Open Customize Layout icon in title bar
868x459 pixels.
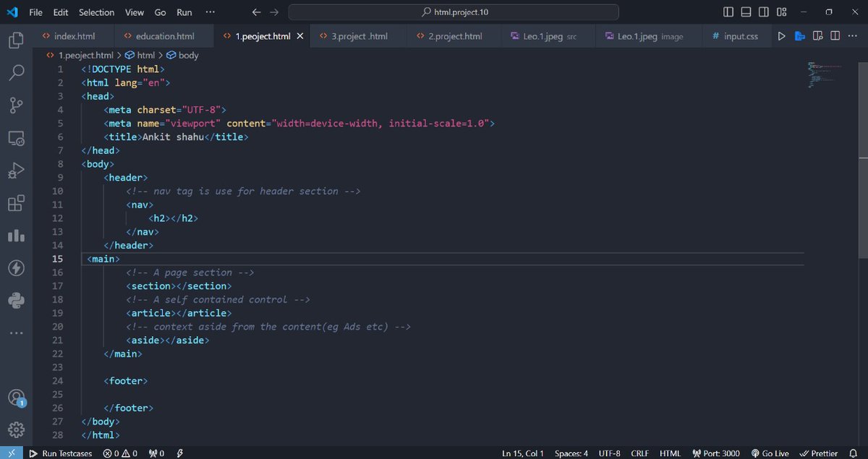click(x=782, y=12)
